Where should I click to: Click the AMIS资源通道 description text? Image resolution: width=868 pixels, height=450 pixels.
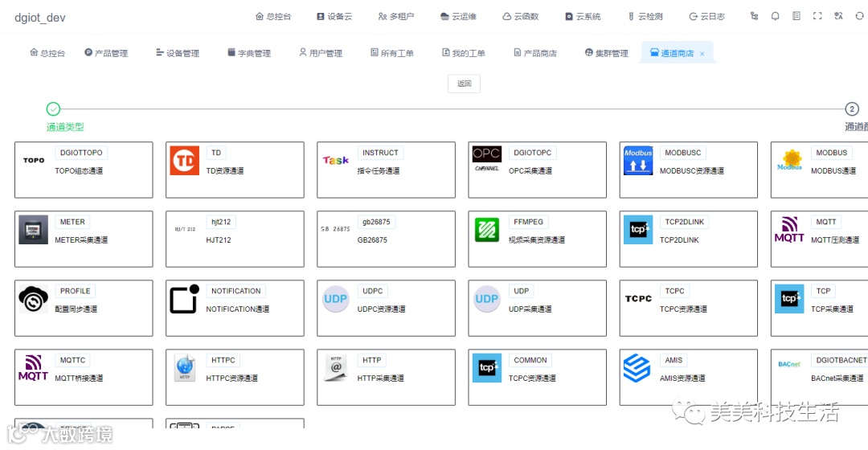[x=682, y=378]
